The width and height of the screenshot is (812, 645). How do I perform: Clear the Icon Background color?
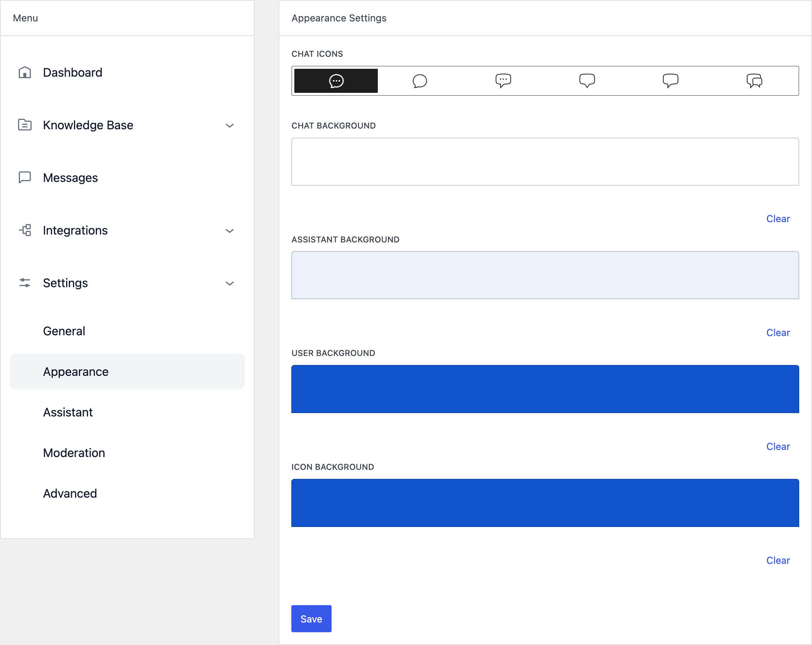pyautogui.click(x=778, y=560)
